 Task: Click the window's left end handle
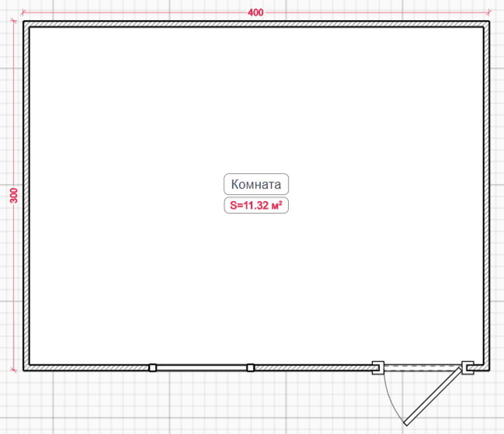click(153, 367)
